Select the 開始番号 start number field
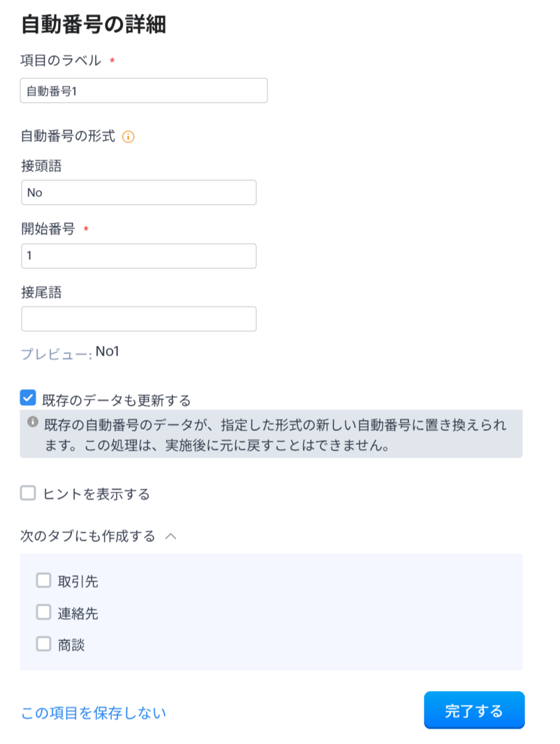The image size is (560, 744). [x=139, y=256]
